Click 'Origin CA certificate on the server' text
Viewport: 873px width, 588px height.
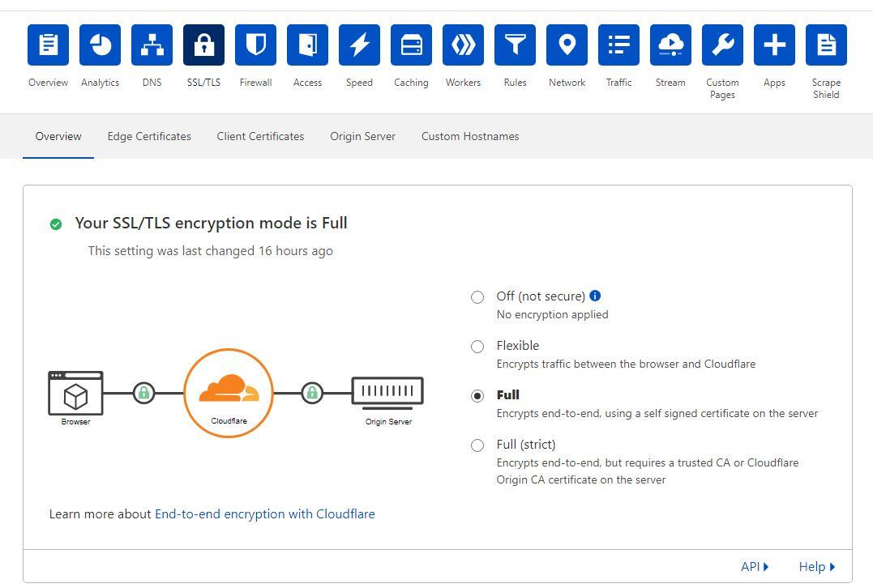[x=580, y=479]
